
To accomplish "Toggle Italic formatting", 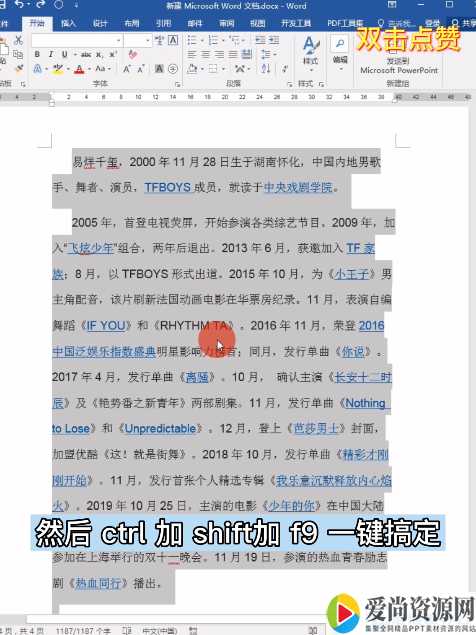I will pyautogui.click(x=51, y=54).
